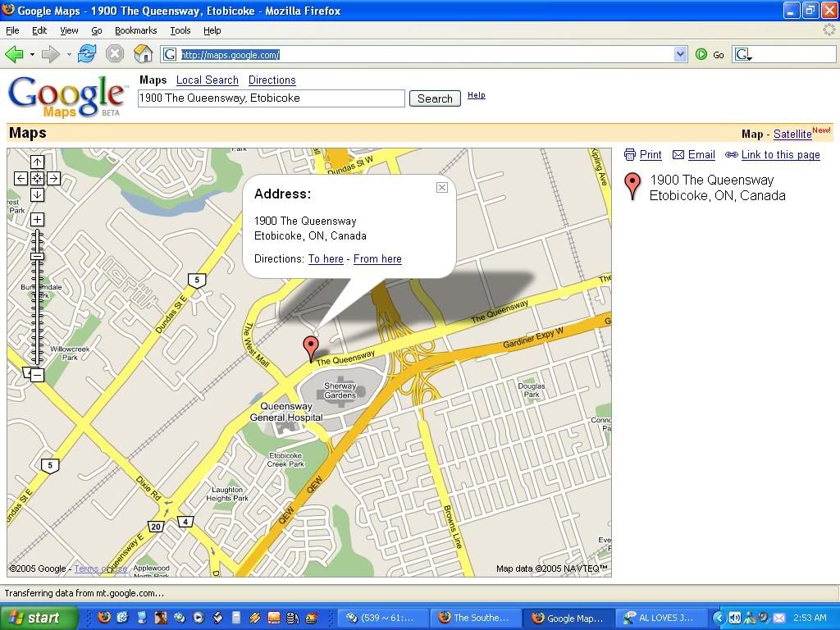
Task: Switch to the AL LOVES J... taskbar window
Action: point(660,618)
